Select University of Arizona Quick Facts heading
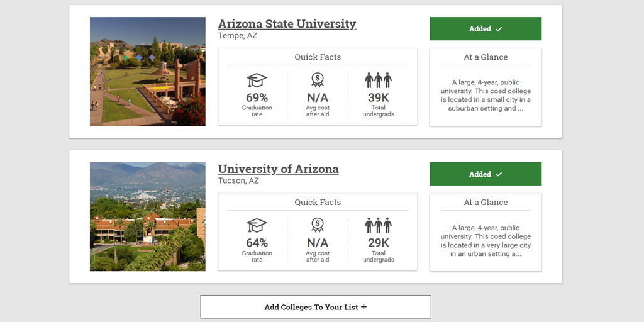Viewport: 644px width, 322px height. (318, 202)
